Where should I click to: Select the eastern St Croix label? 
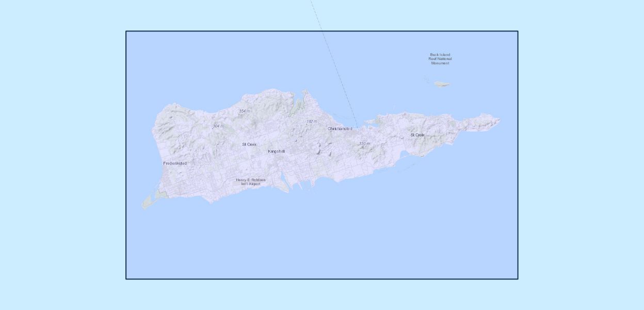tap(417, 135)
